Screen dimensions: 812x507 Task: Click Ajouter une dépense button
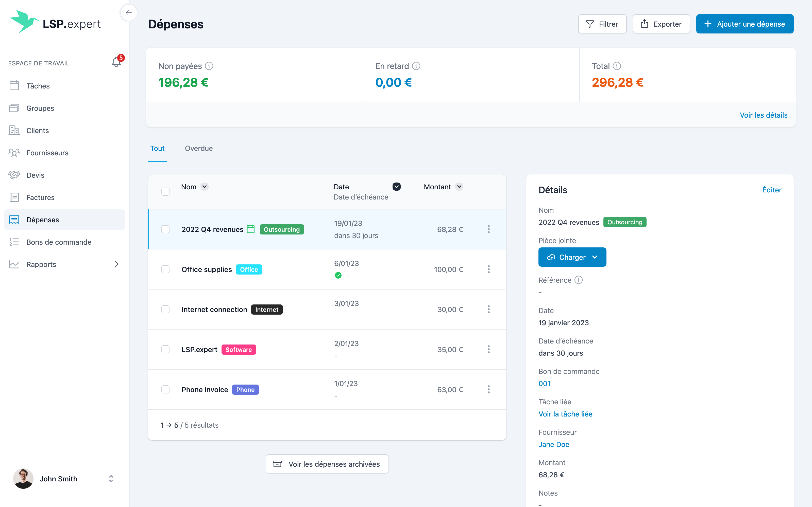(745, 24)
